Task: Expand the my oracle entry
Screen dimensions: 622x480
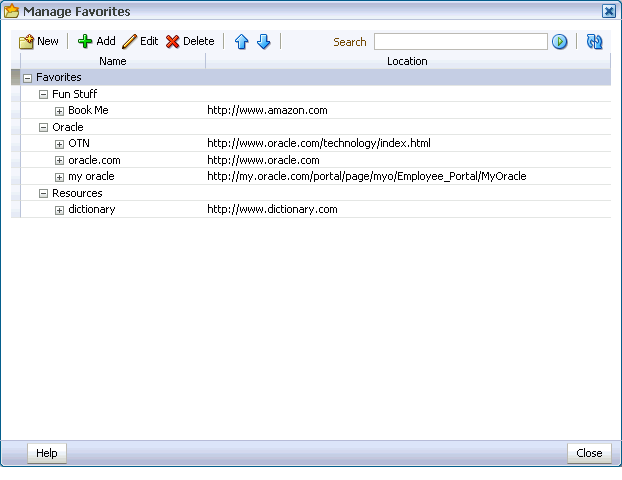Action: 59,177
